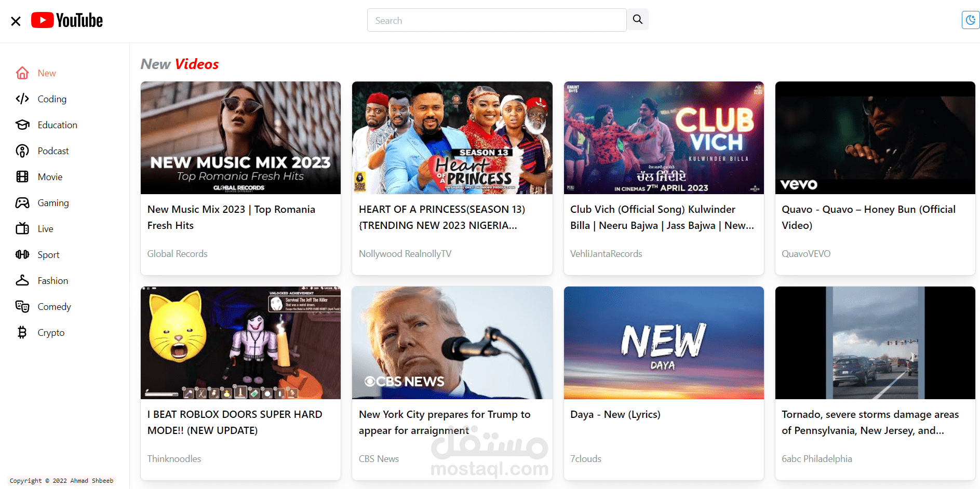The width and height of the screenshot is (980, 489).
Task: Select the Sport dumbbell icon
Action: click(22, 255)
